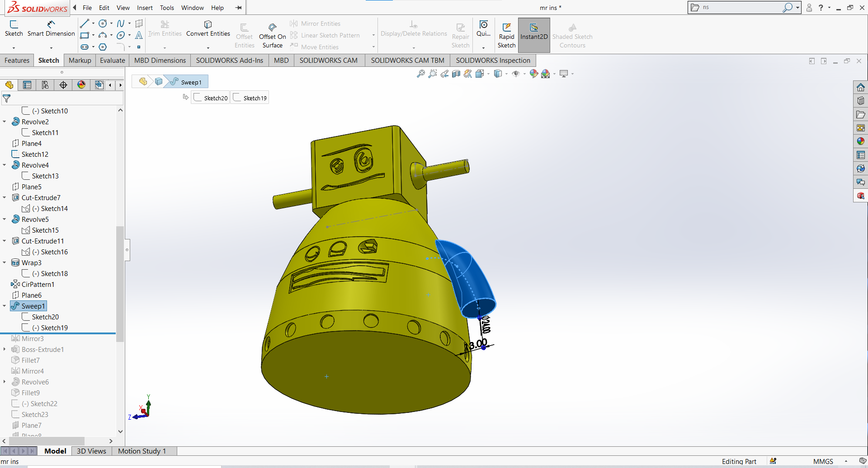Viewport: 868px width, 468px height.
Task: Open the Insert menu
Action: coord(145,8)
